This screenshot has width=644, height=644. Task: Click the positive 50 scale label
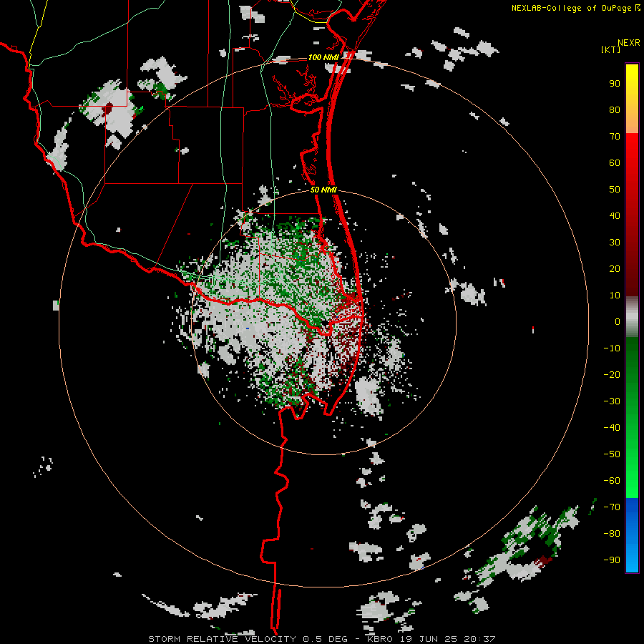point(615,190)
